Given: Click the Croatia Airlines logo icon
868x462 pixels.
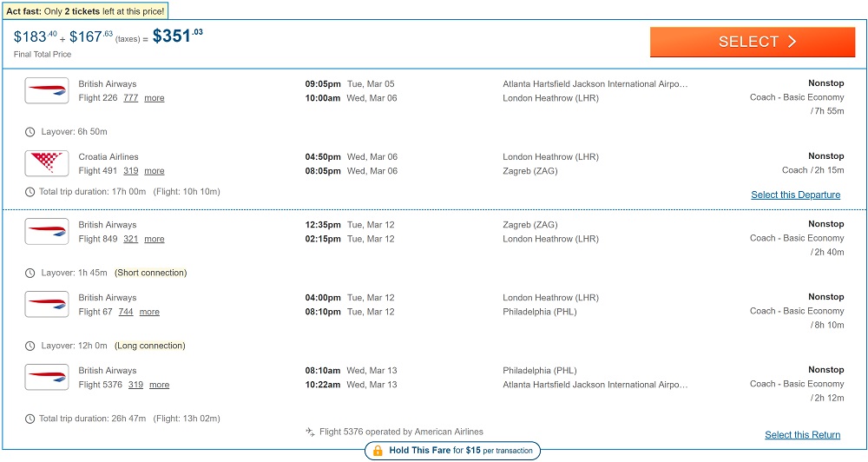Looking at the screenshot, I should pos(47,163).
